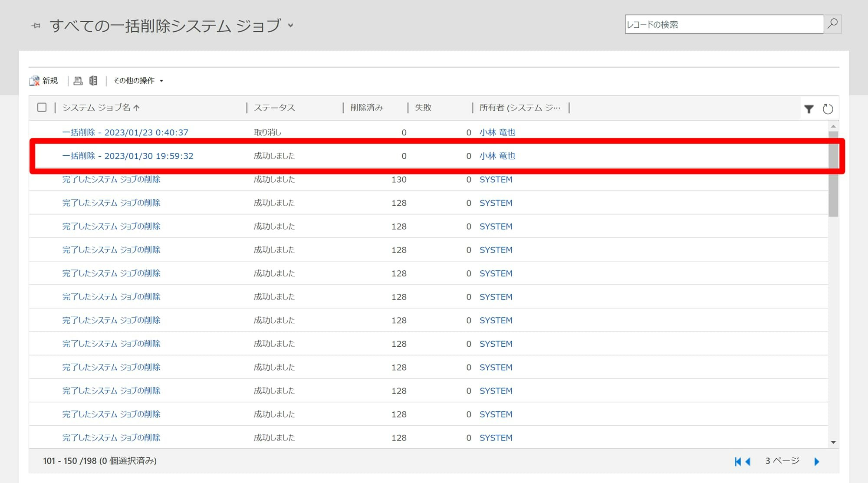Open job 一括削除 - 2023/01/30 19:59:32

point(128,156)
